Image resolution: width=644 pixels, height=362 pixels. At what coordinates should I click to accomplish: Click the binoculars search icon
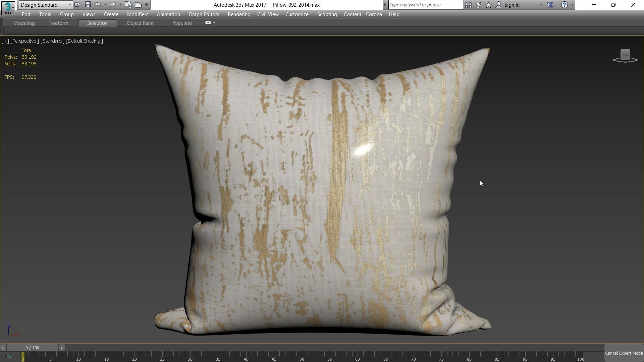[x=469, y=5]
